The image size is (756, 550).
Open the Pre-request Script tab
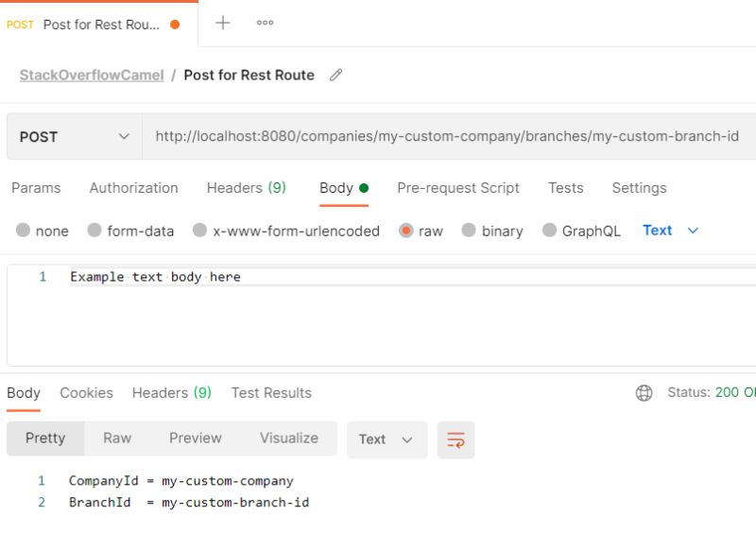(x=458, y=188)
